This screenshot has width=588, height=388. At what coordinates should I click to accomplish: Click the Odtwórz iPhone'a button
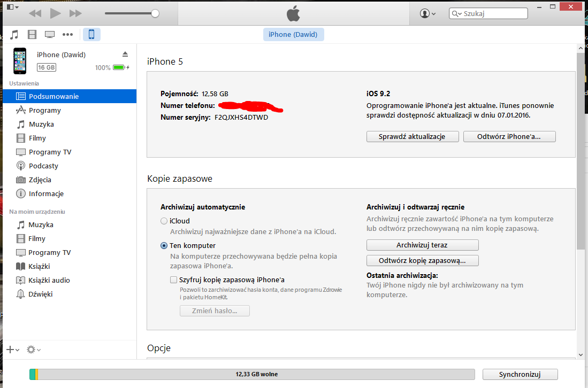coord(509,136)
